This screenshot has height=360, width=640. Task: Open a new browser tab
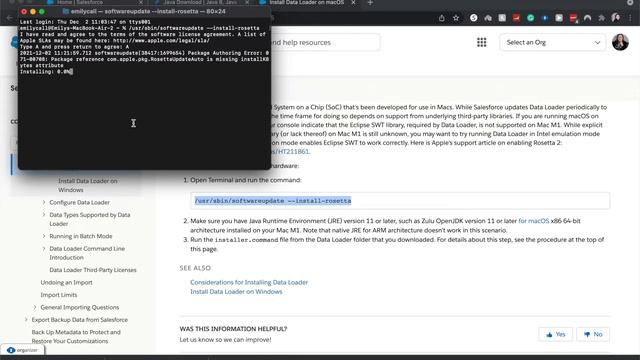(x=370, y=2)
